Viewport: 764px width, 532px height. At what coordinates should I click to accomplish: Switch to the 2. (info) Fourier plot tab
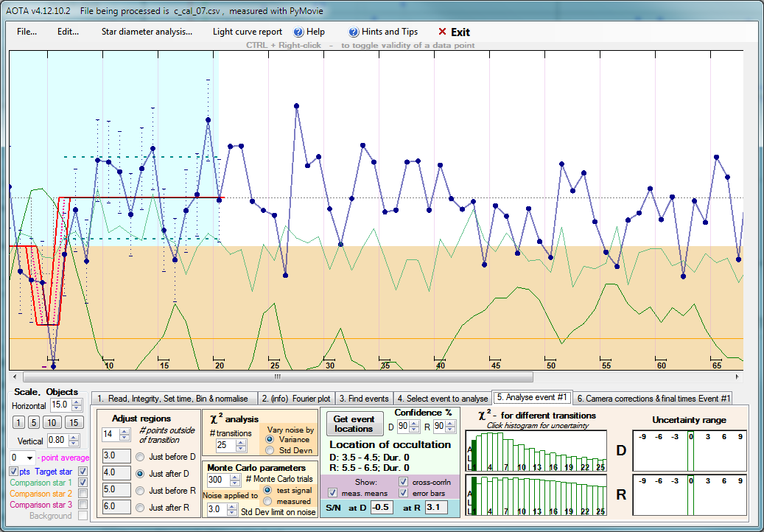pos(295,399)
